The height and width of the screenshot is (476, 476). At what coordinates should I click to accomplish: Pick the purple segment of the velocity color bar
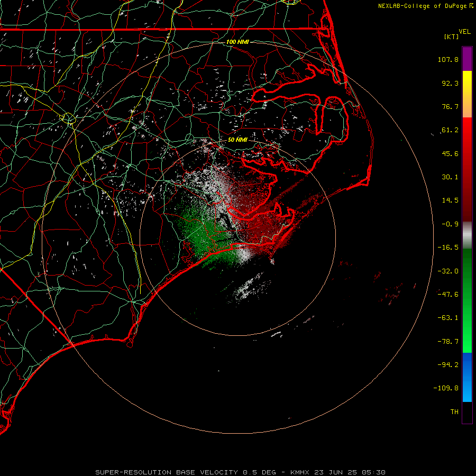[x=467, y=59]
